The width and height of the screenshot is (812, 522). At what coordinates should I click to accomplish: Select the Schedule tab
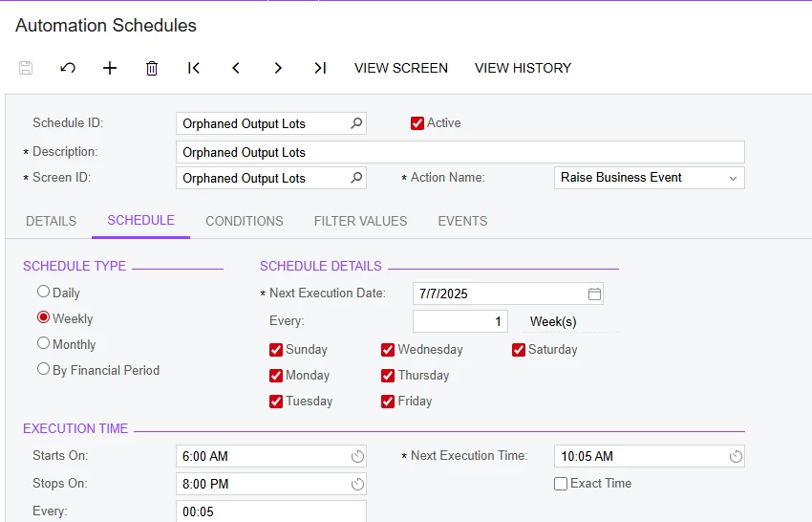coord(140,221)
